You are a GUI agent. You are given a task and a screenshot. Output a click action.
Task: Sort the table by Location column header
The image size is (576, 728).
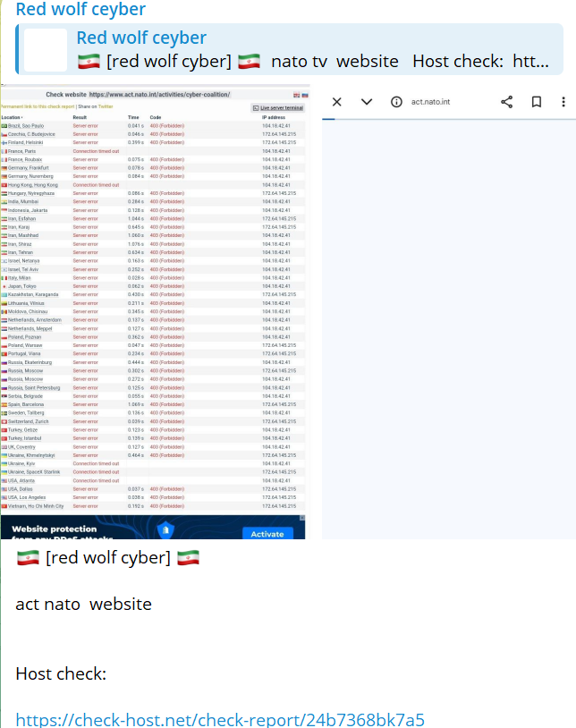point(13,117)
